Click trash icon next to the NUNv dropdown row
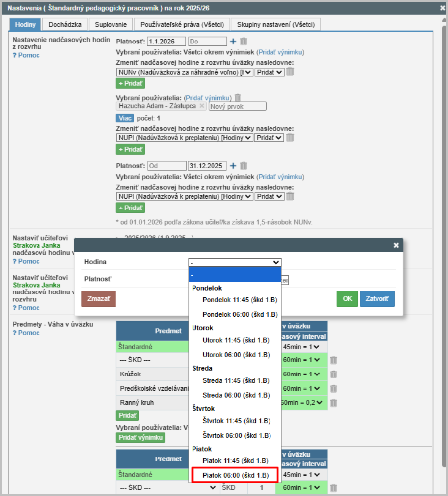The image size is (448, 496). coord(290,72)
